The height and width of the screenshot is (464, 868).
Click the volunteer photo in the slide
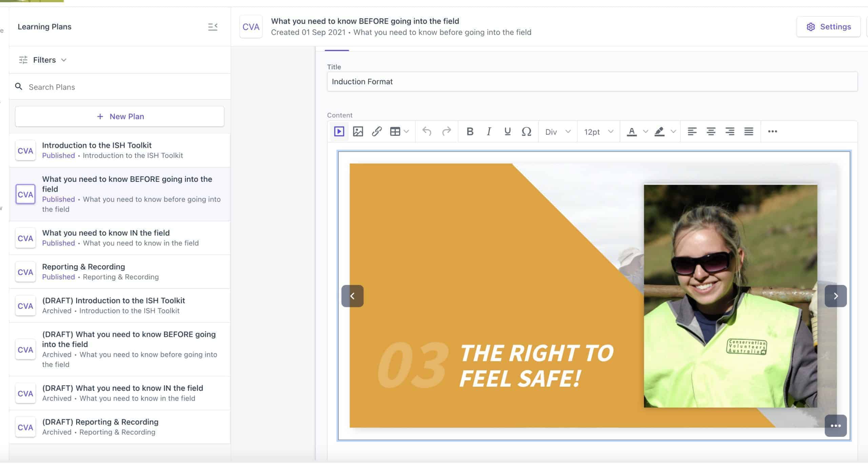pyautogui.click(x=730, y=296)
